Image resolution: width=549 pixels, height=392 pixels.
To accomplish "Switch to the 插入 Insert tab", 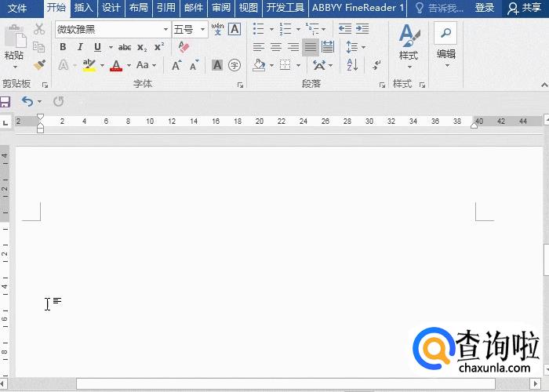I will coord(83,8).
